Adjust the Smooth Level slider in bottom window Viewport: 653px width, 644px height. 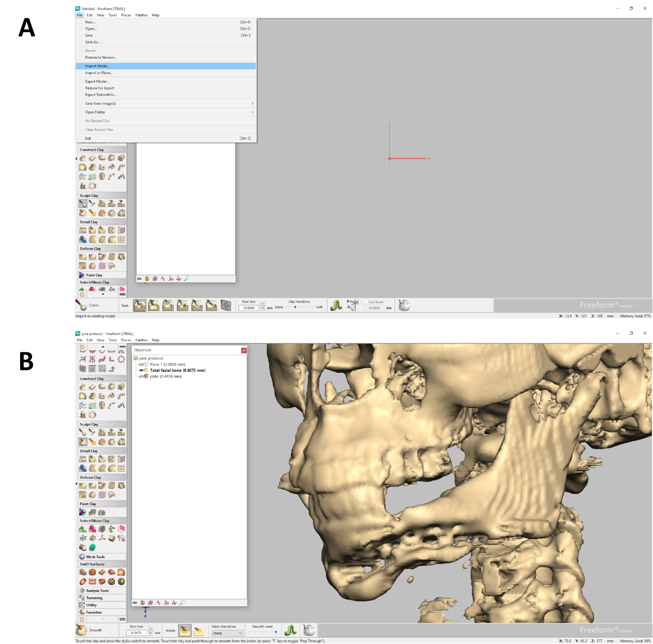click(x=262, y=632)
